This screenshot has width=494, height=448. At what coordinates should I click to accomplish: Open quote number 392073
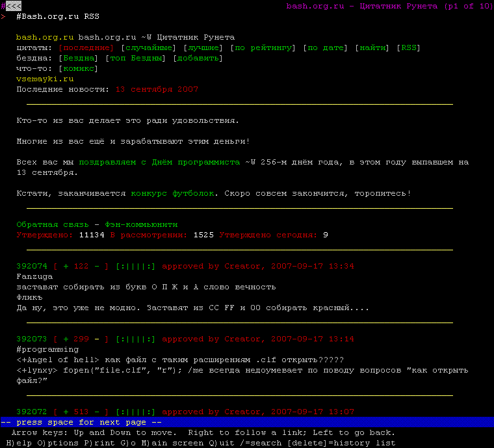tap(32, 339)
